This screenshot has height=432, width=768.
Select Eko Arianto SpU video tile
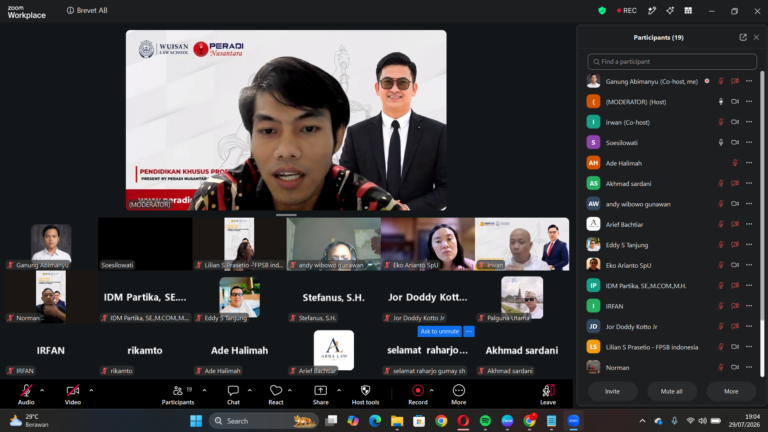428,244
